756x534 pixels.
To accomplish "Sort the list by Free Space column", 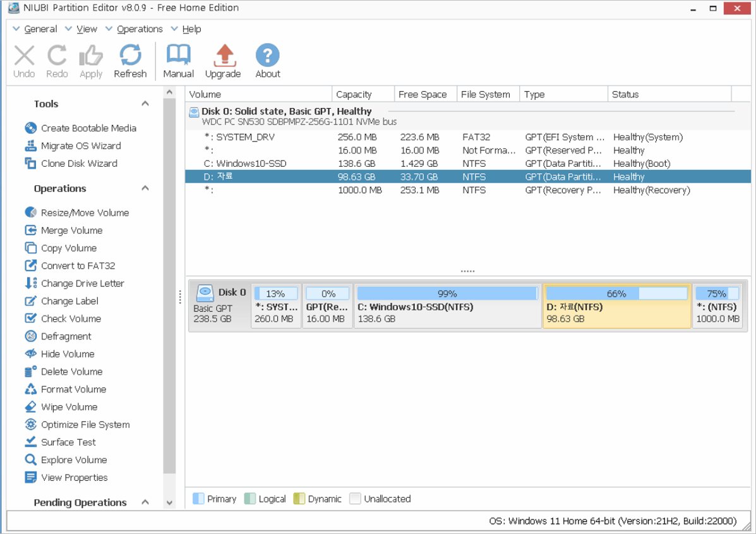I will click(422, 95).
